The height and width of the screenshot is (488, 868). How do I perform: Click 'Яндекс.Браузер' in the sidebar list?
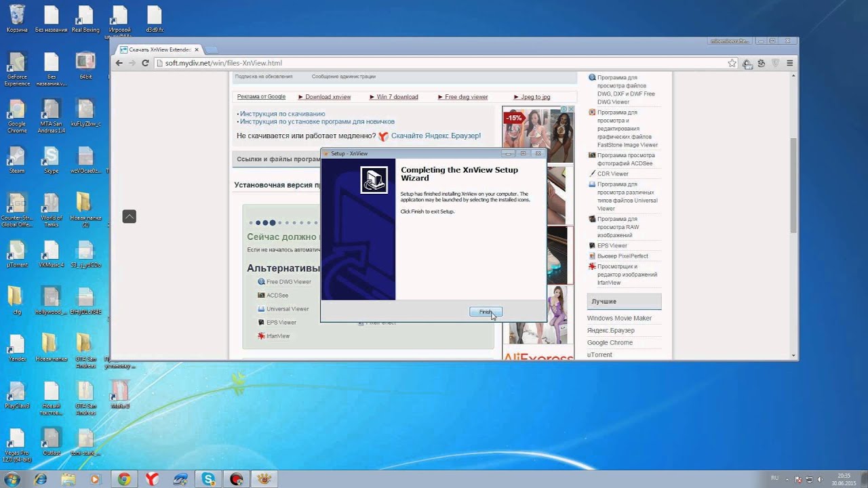[611, 331]
